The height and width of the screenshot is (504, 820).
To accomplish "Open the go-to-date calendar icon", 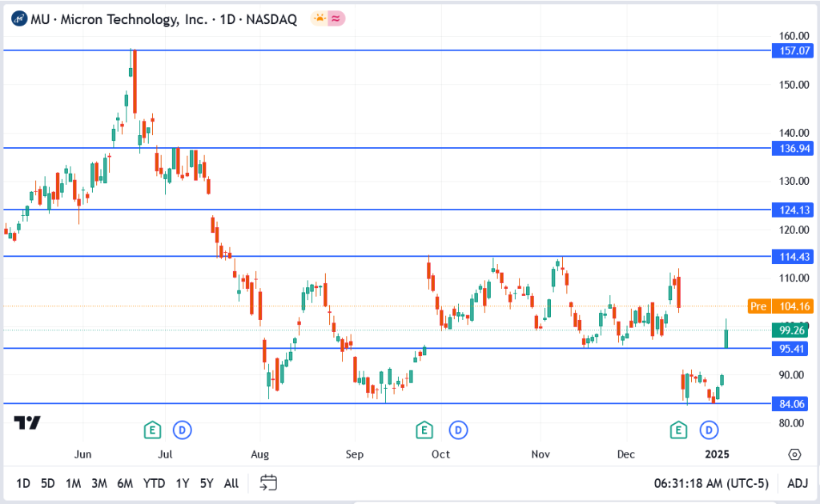I will pos(268,482).
